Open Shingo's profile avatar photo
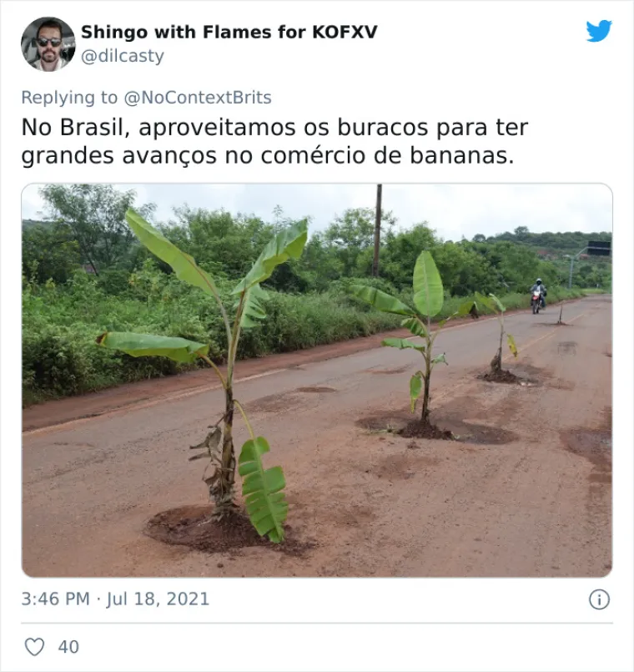This screenshot has width=634, height=672. 48,43
